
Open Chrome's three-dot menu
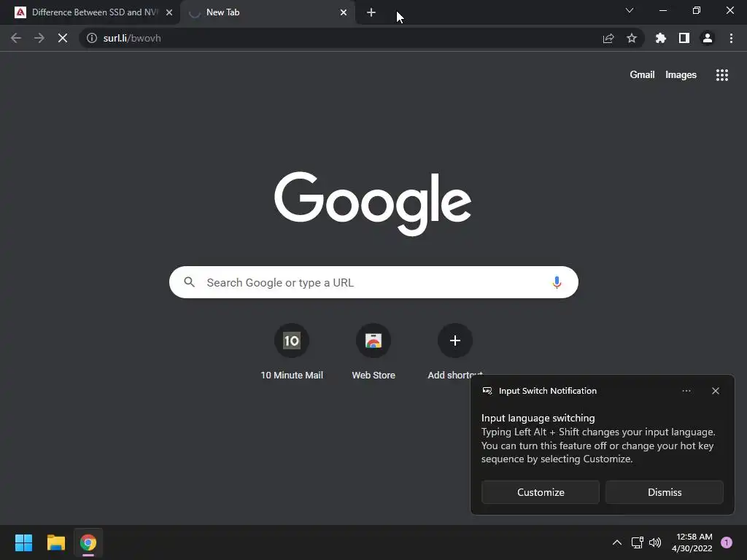click(731, 38)
